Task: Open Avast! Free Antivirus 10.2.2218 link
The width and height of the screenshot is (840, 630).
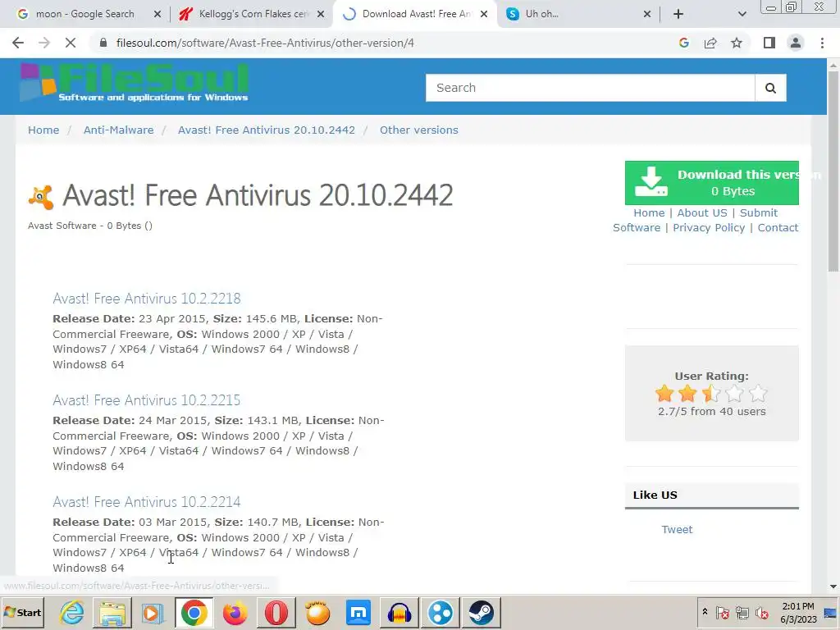Action: pos(147,299)
